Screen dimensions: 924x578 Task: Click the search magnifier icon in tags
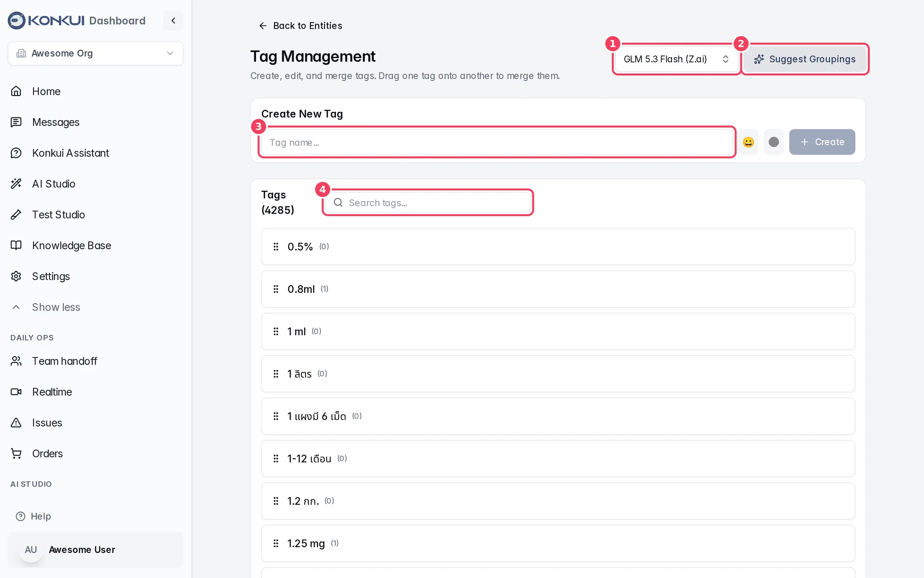[338, 203]
